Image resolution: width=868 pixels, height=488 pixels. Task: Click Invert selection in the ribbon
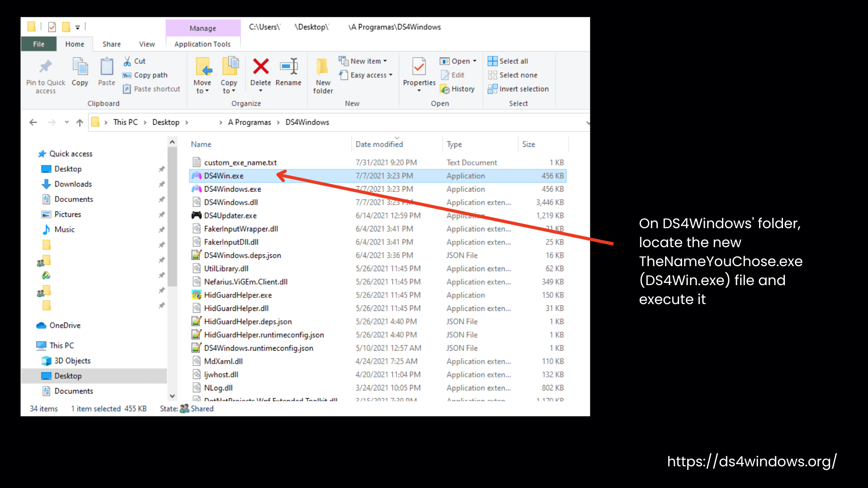(519, 89)
